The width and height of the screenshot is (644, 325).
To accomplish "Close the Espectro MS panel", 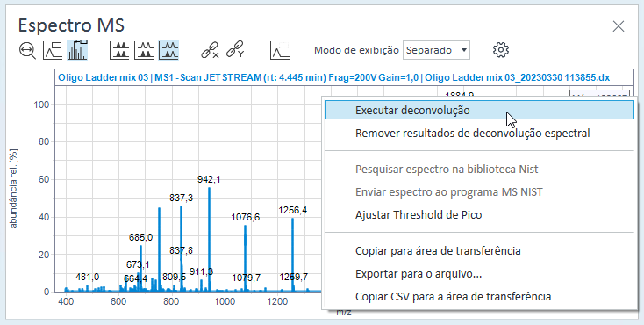I will pos(619,26).
